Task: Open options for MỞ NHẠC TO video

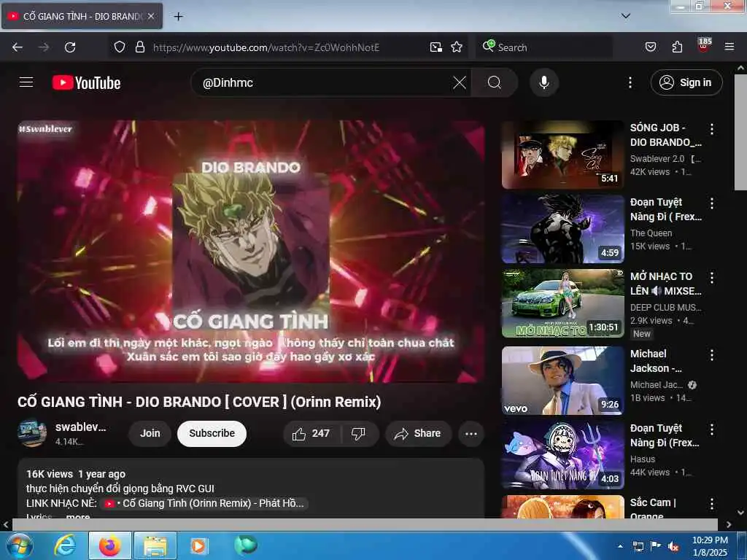Action: [712, 278]
